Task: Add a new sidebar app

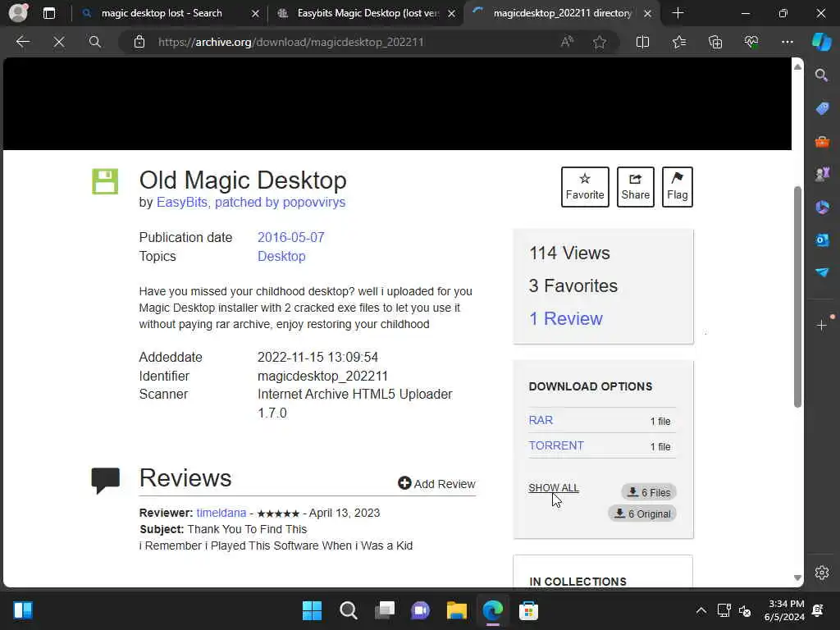Action: click(822, 325)
